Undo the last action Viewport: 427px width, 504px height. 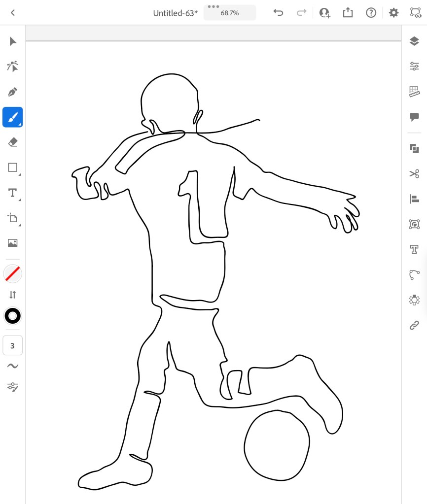[x=278, y=13]
